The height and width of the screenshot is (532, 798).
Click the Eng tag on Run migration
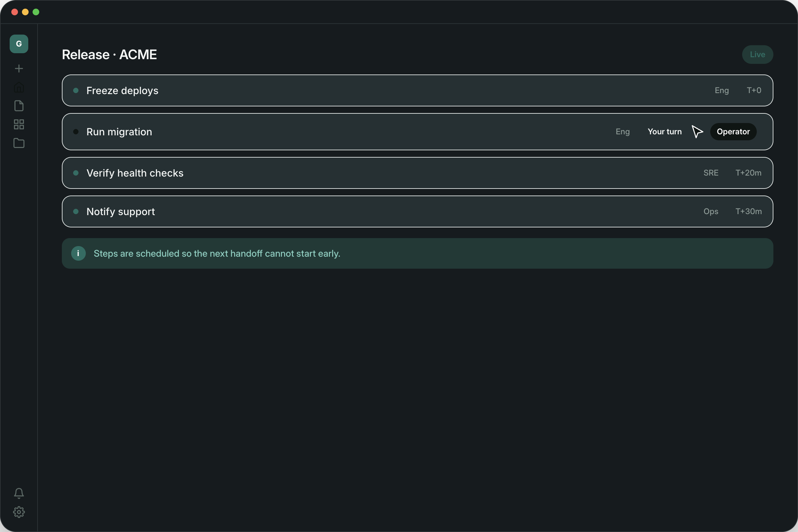point(622,132)
